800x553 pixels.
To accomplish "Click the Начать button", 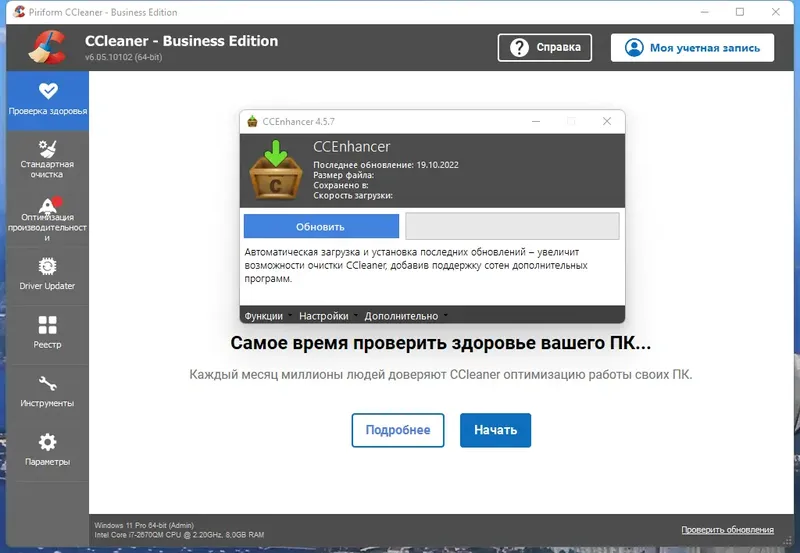I will 495,430.
